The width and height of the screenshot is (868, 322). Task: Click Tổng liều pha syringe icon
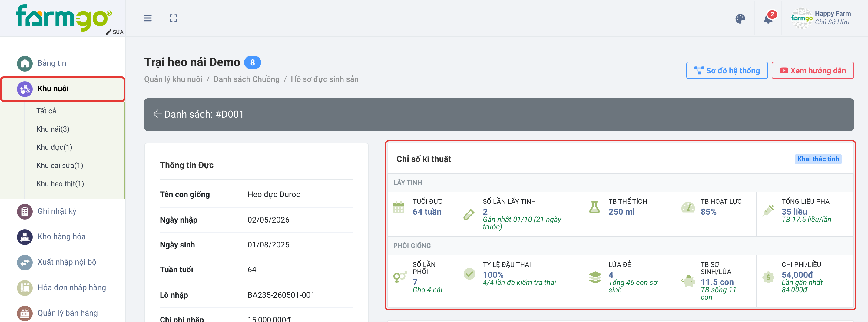click(x=768, y=211)
